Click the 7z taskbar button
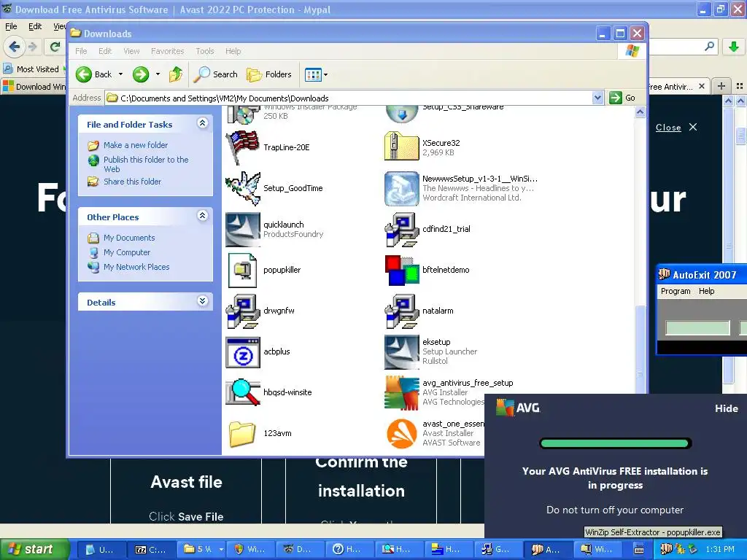This screenshot has height=560, width=747. pyautogui.click(x=150, y=550)
